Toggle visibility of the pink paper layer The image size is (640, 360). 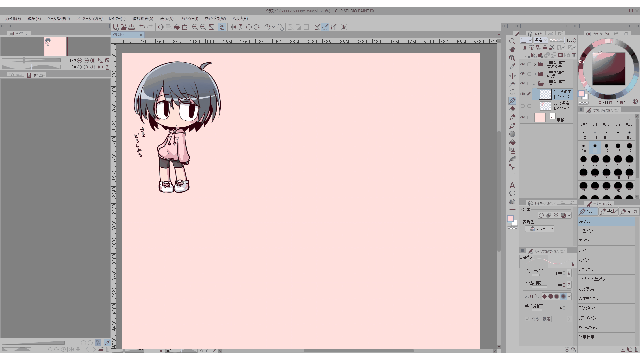tap(523, 118)
